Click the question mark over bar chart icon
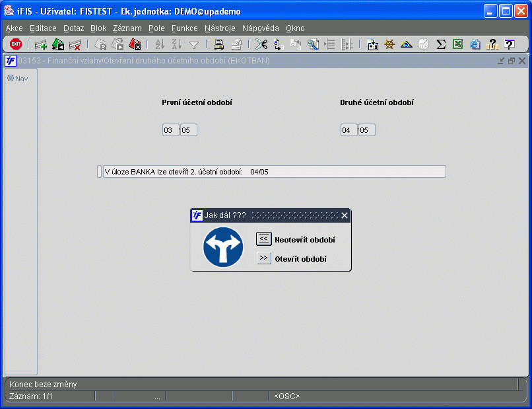 coord(492,44)
